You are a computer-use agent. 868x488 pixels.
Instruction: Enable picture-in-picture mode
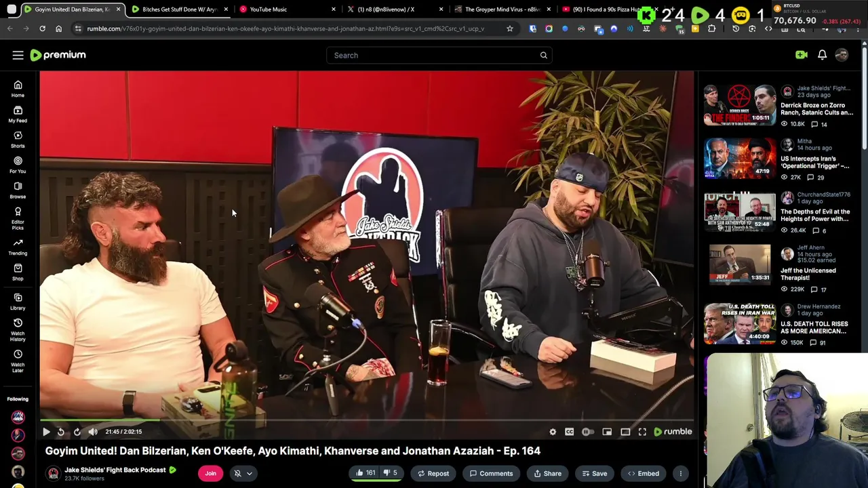607,432
